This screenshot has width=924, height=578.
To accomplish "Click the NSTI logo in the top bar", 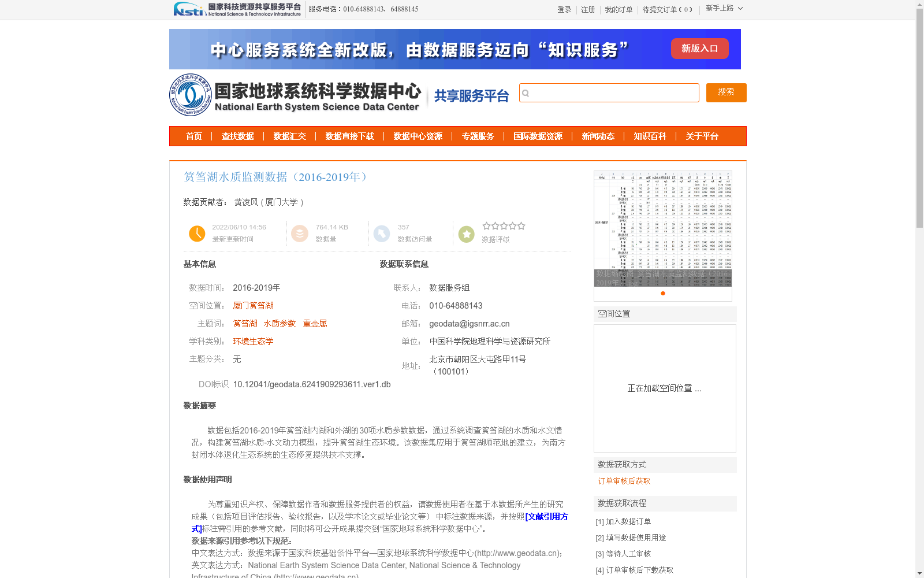I will (x=237, y=9).
